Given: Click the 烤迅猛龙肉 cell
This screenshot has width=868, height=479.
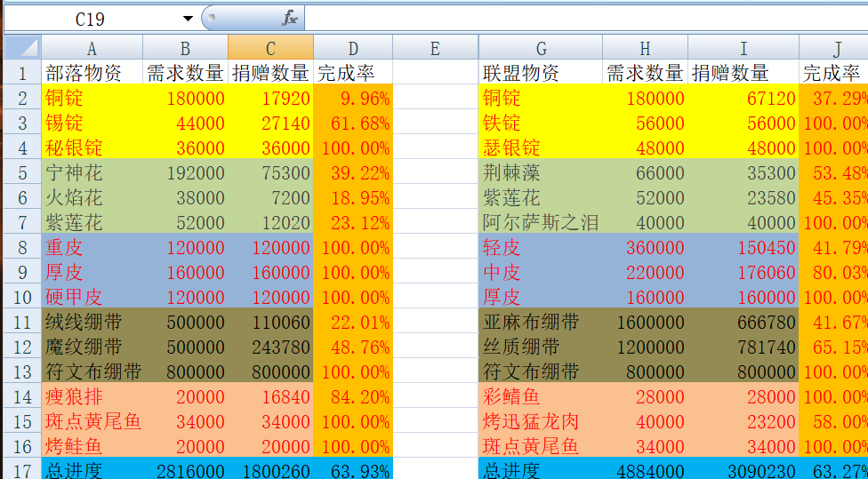Looking at the screenshot, I should click(540, 421).
